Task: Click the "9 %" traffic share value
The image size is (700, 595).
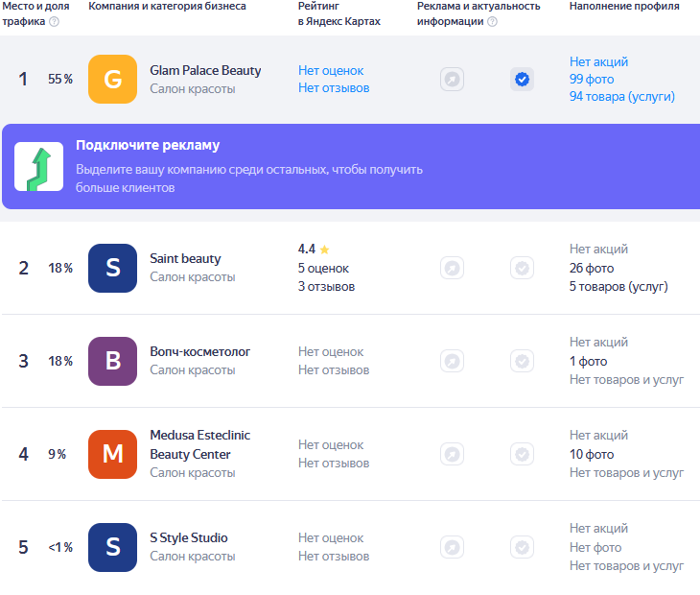Action: pos(58,454)
